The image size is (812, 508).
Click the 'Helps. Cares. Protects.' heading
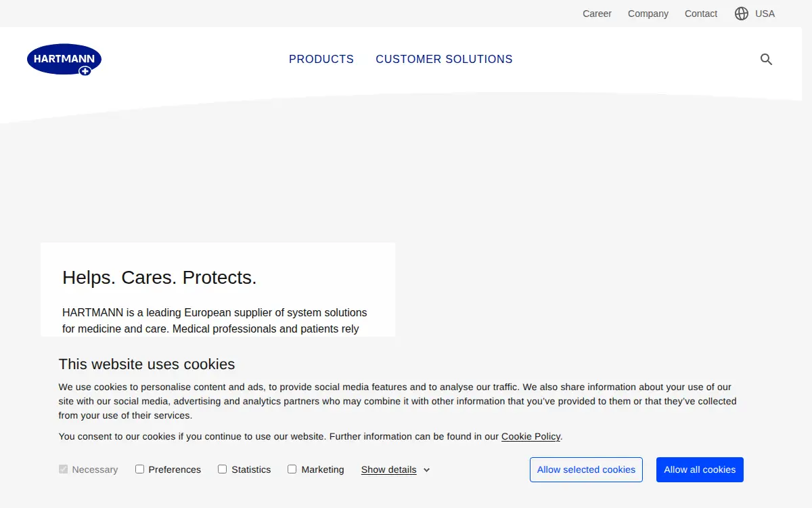[x=160, y=278]
